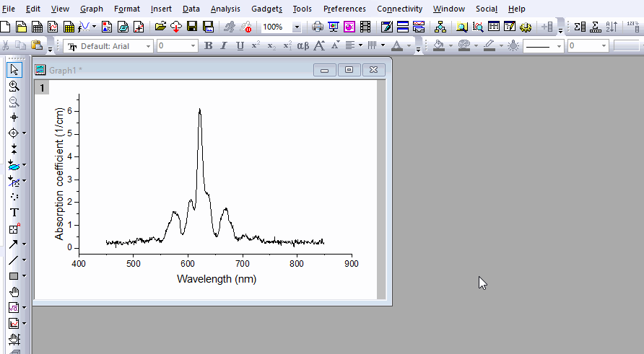Screen dimensions: 644x354
Task: Open the Default: Arial font dropdown
Action: tap(149, 45)
